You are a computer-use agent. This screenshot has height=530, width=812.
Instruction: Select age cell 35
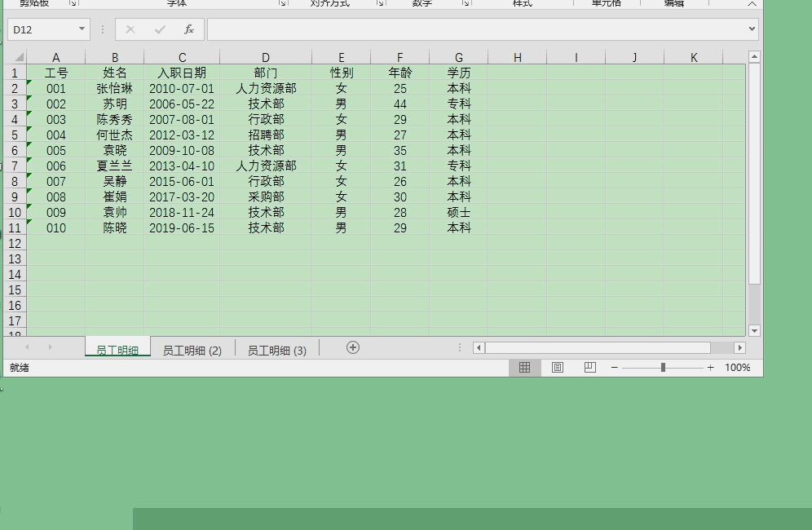point(399,151)
